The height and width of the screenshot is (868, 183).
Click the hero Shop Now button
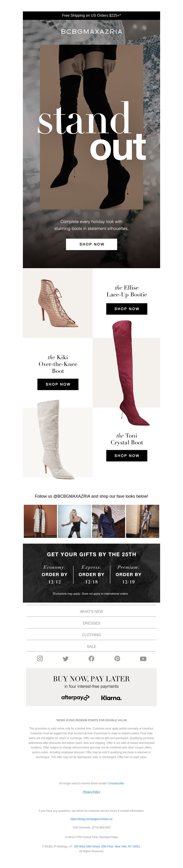pos(91,244)
